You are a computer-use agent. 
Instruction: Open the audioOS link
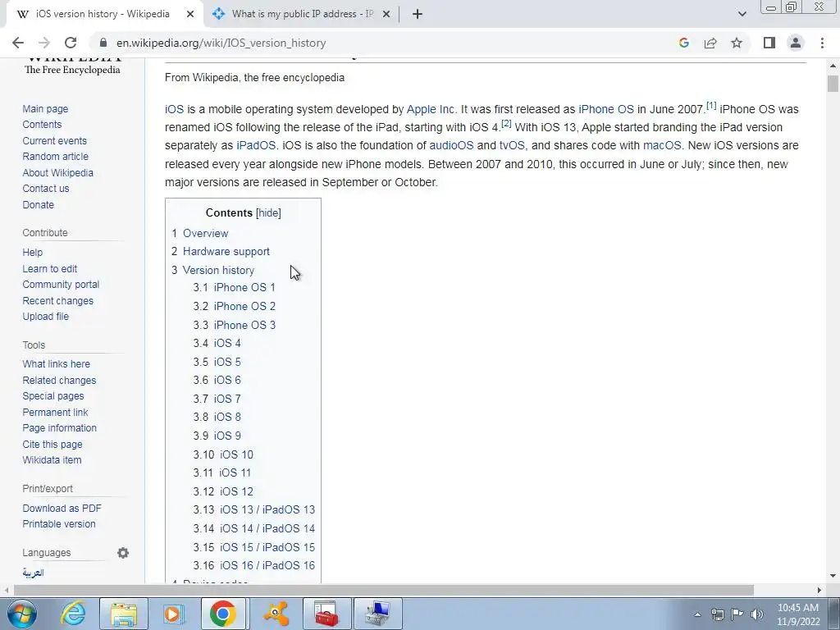pyautogui.click(x=452, y=146)
